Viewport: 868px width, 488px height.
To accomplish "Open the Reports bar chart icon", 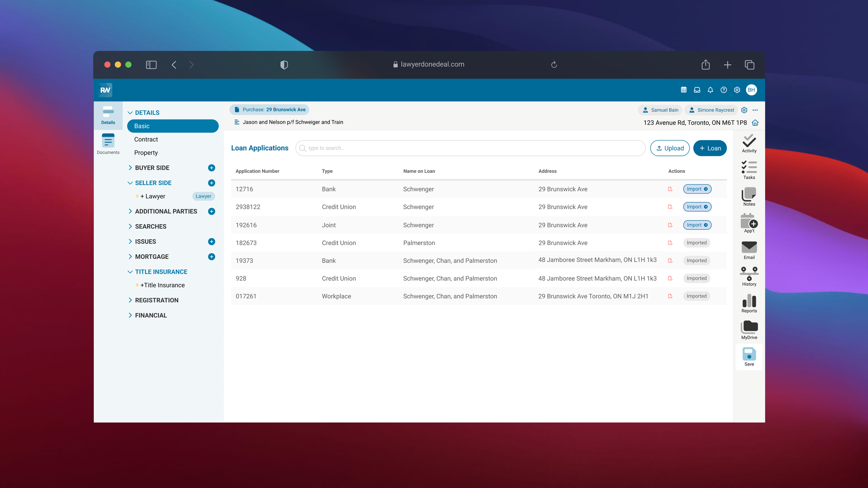I will [749, 303].
